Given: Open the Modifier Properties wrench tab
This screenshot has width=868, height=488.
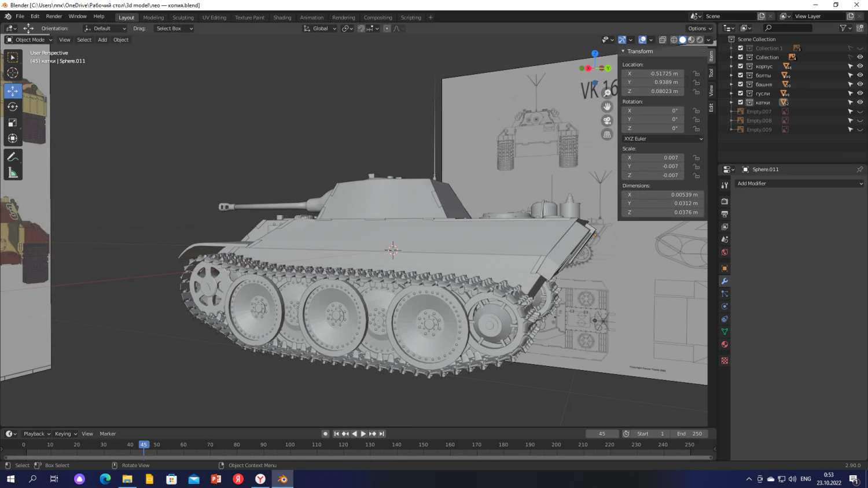Looking at the screenshot, I should [x=724, y=281].
